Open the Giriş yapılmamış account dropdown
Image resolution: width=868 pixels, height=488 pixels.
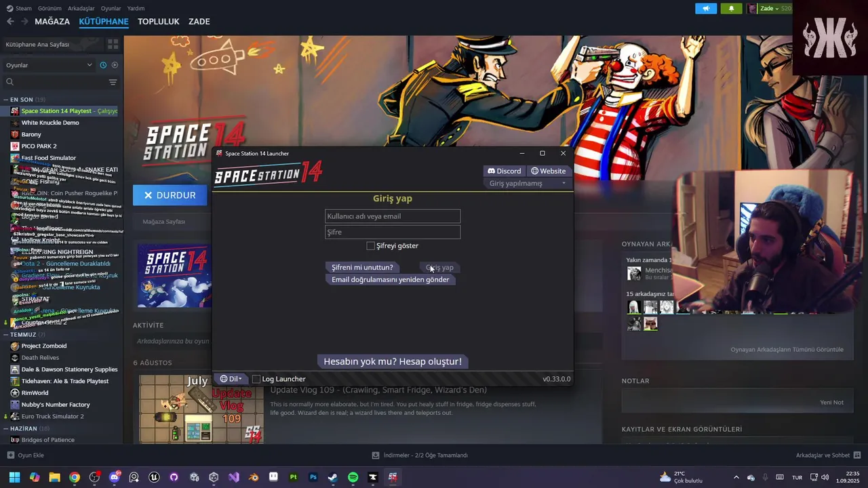point(527,183)
